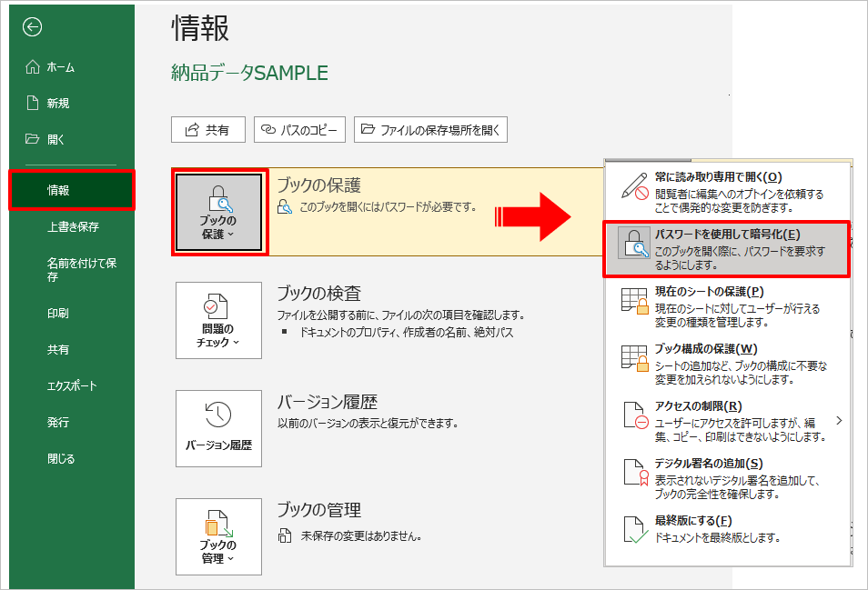Select ホーム in the sidebar
This screenshot has width=868, height=590.
coord(72,67)
